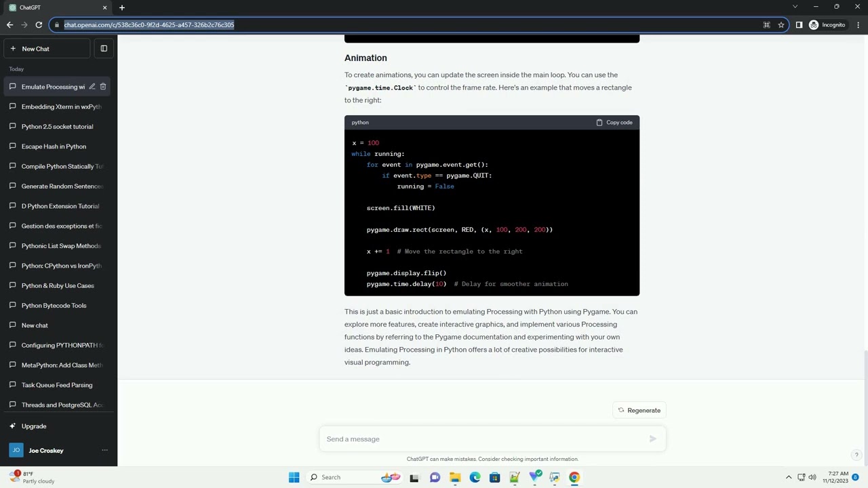This screenshot has width=868, height=488.
Task: Open the 'Compile Python Statically' chat
Action: pyautogui.click(x=58, y=166)
